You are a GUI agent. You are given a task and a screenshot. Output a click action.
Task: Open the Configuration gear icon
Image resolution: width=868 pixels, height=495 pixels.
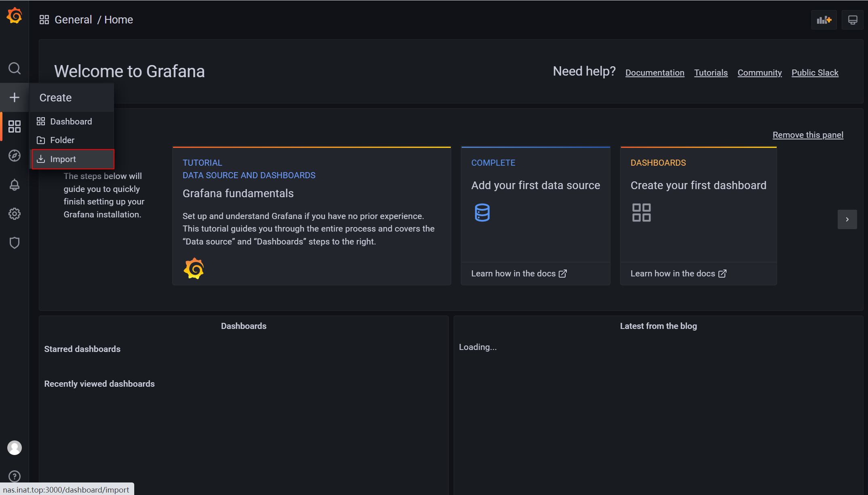(x=15, y=214)
